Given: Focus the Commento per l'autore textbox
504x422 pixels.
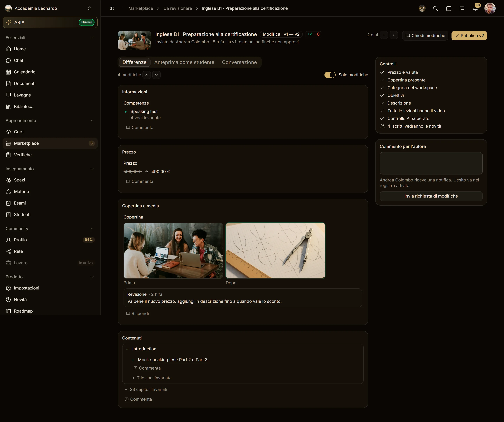Looking at the screenshot, I should click(431, 163).
